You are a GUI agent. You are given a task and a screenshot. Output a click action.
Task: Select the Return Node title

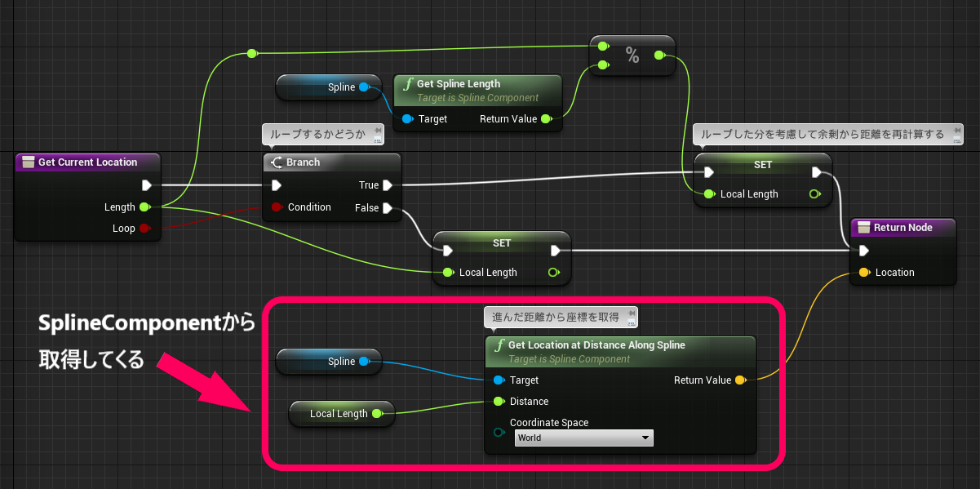pos(903,228)
